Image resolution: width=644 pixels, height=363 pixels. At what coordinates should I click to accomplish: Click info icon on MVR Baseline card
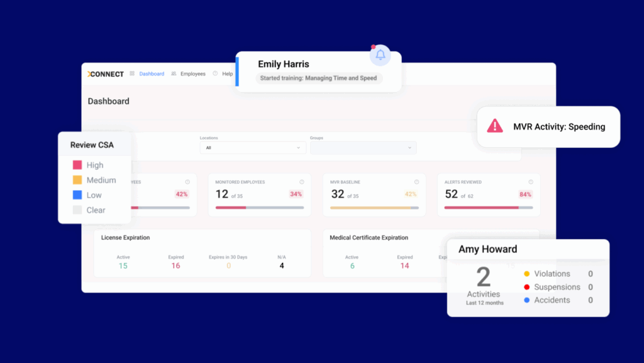(416, 182)
